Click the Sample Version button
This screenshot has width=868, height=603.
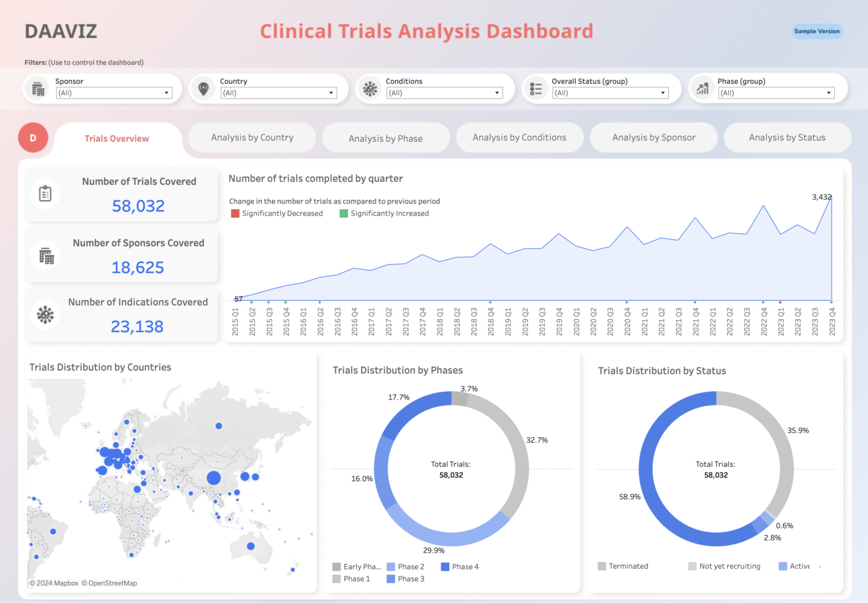[817, 31]
